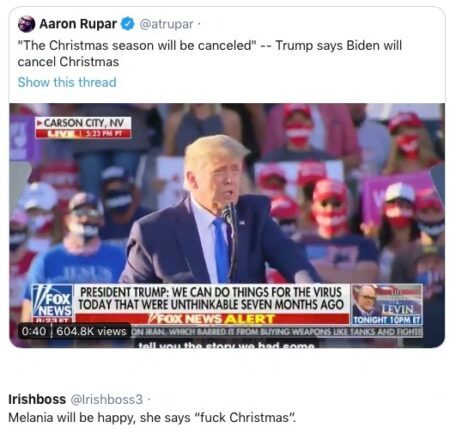Open the Irishboss display name
450x434 pixels.
pyautogui.click(x=37, y=399)
